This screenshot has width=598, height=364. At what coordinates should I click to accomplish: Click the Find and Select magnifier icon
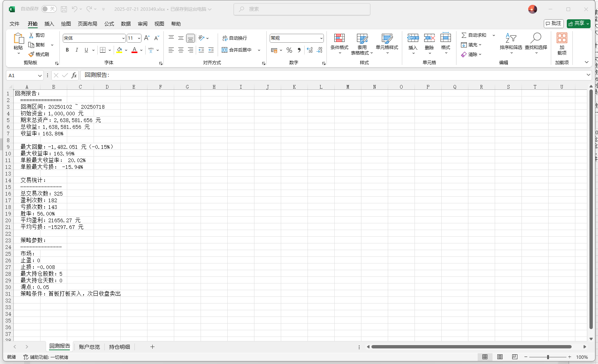536,38
